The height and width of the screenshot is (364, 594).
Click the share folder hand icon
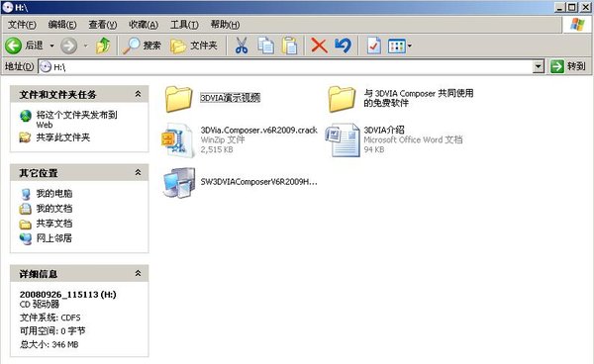click(x=25, y=136)
